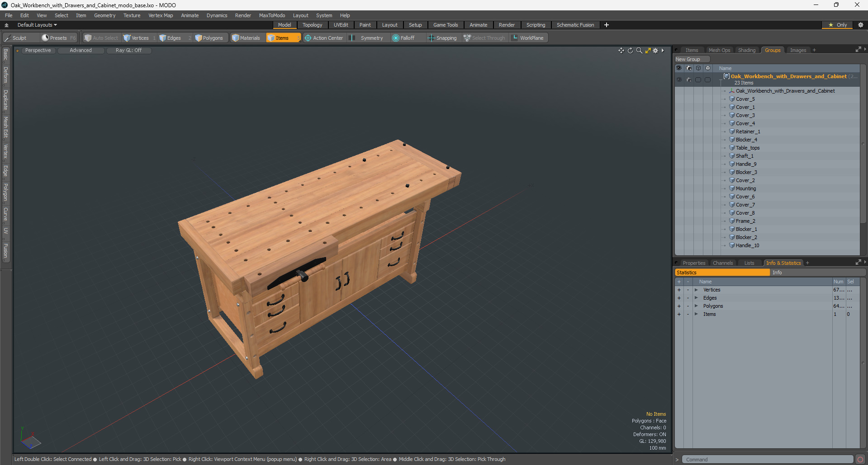868x465 pixels.
Task: Switch to the Mesh Ops panel tab
Action: [x=719, y=50]
